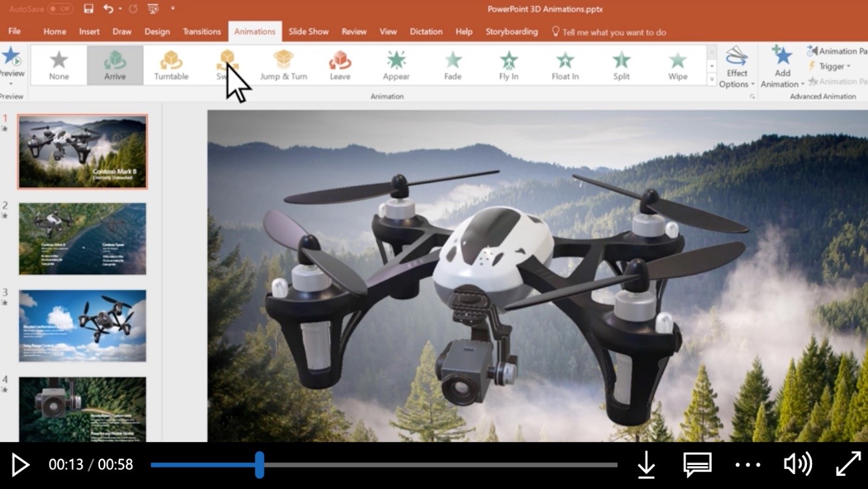
Task: Play the video
Action: 20,465
